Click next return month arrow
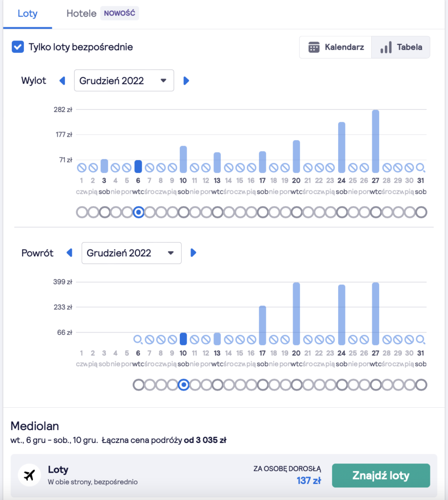 pos(193,253)
